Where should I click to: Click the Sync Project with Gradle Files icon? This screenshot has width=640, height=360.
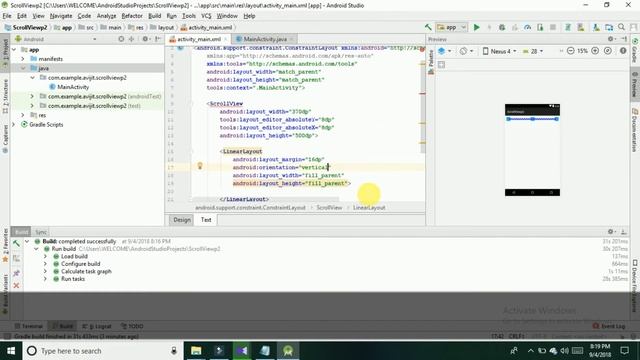click(x=568, y=27)
